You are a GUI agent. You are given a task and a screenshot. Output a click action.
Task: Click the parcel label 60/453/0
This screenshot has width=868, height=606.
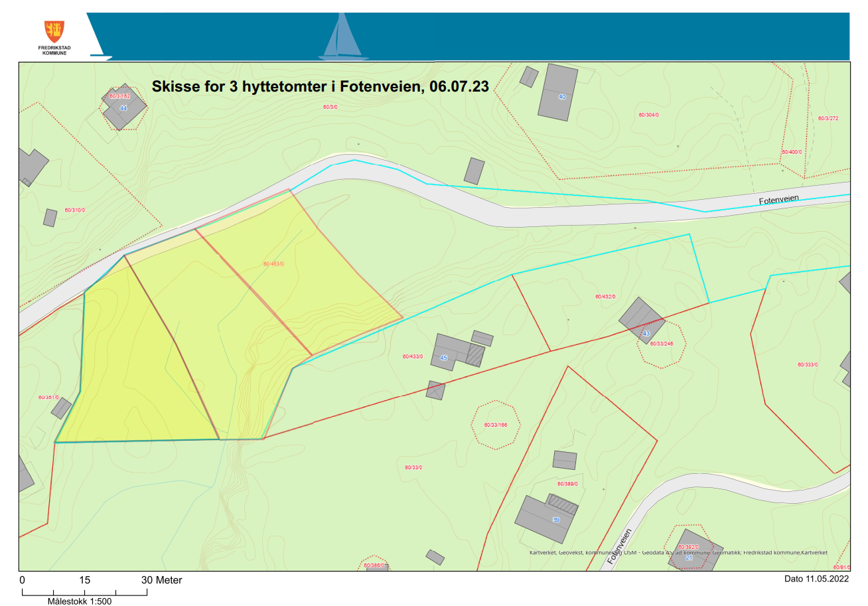(273, 264)
